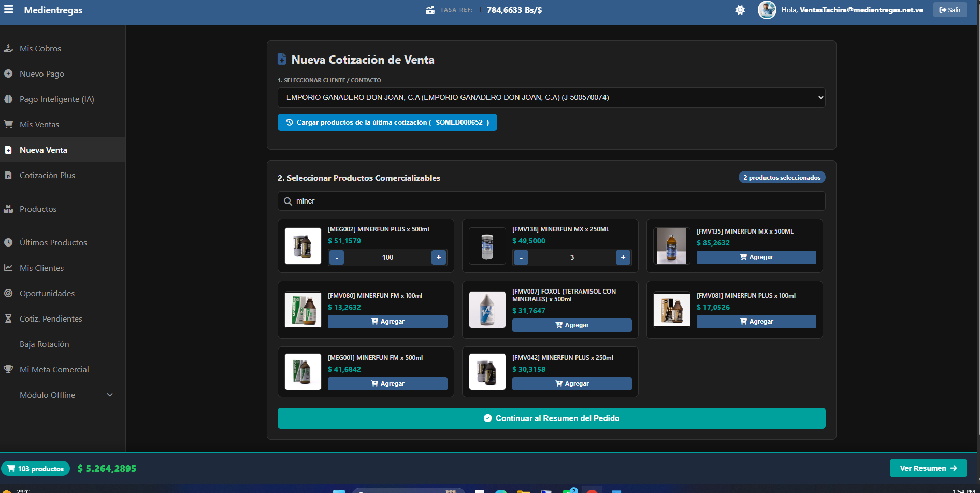980x493 pixels.
Task: Open the MINERFUN PLUS x 100ml product thumbnail
Action: click(x=672, y=310)
